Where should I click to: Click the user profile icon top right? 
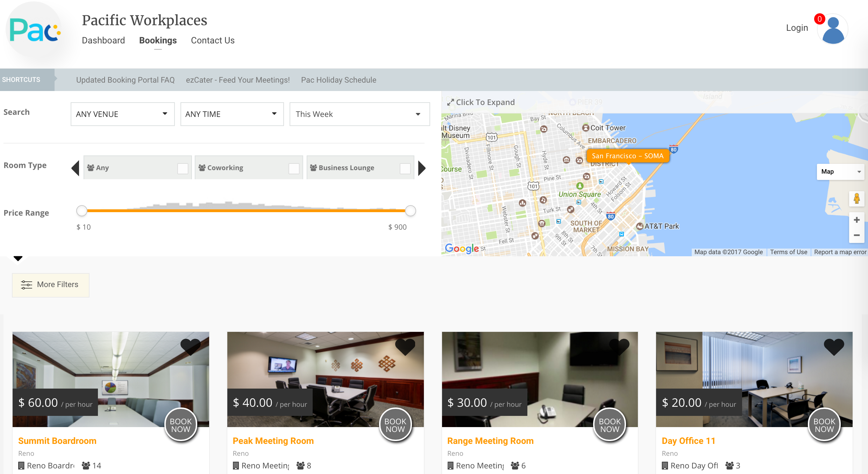834,29
